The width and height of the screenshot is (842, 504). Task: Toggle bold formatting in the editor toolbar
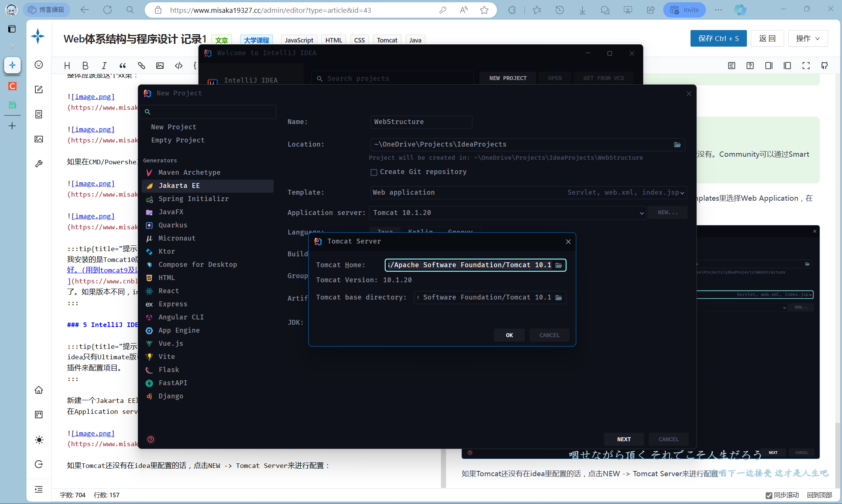[85, 66]
